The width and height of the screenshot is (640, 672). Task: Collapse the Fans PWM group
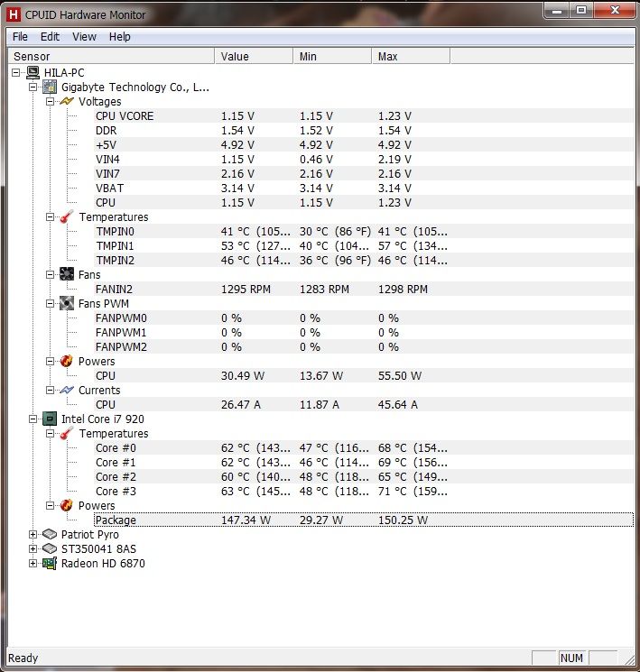click(x=51, y=303)
